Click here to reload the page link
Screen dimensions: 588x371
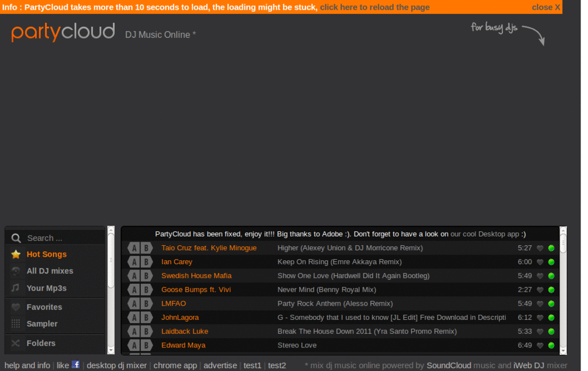pyautogui.click(x=374, y=7)
